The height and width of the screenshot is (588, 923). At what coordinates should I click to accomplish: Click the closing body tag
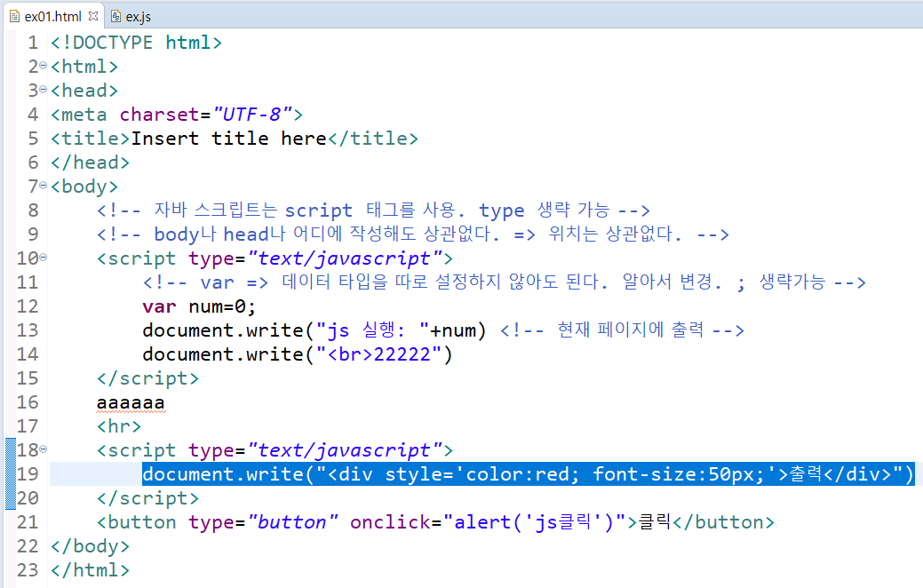(x=90, y=546)
